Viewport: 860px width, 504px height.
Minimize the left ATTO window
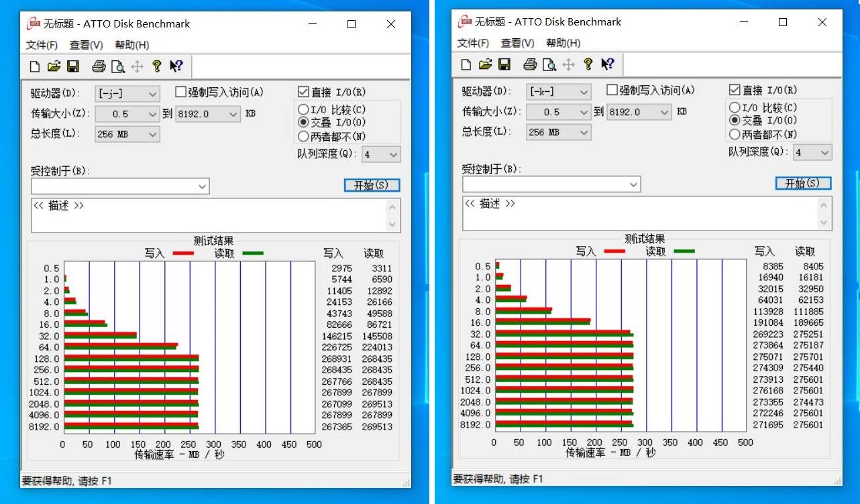coord(313,24)
